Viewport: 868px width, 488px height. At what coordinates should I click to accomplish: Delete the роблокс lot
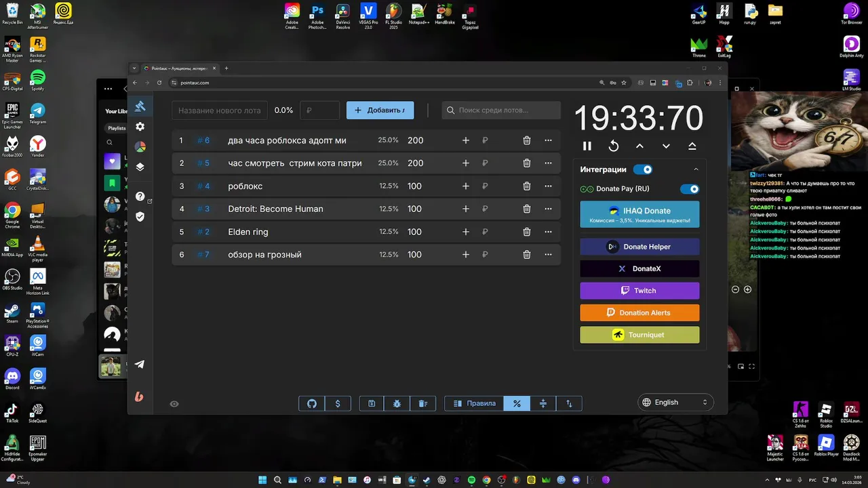(x=527, y=186)
